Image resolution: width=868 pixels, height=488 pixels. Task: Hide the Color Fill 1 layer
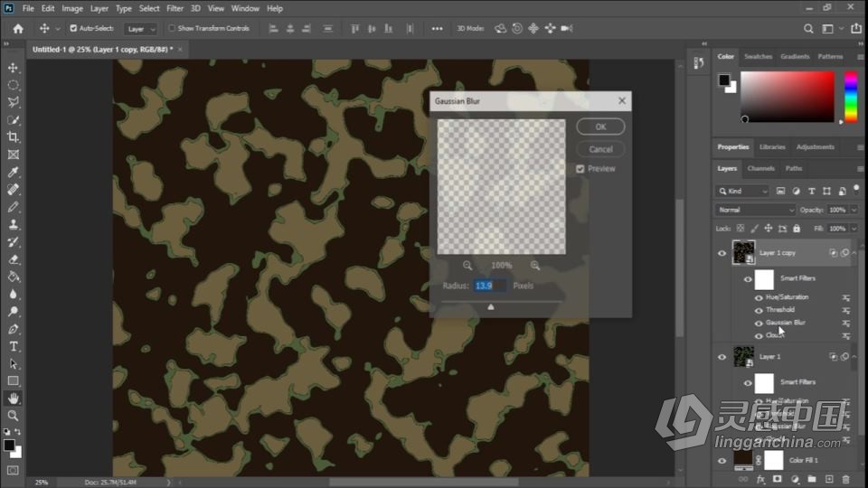(x=722, y=461)
